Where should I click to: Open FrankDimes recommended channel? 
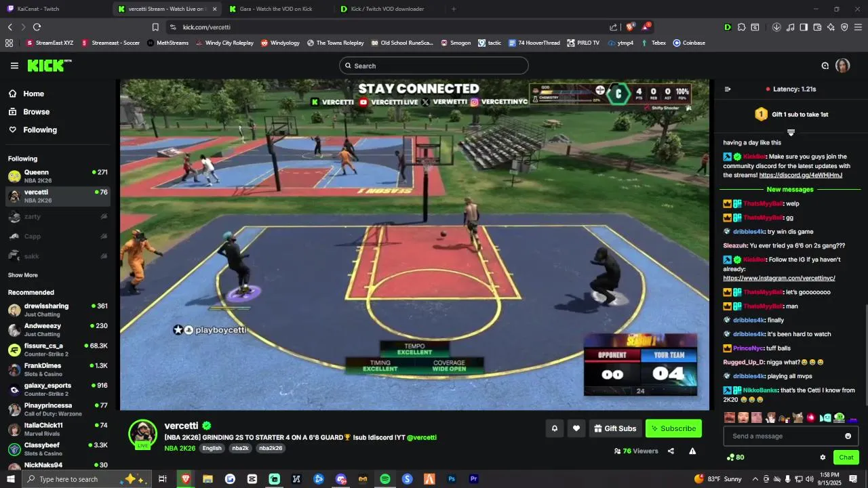[58, 369]
